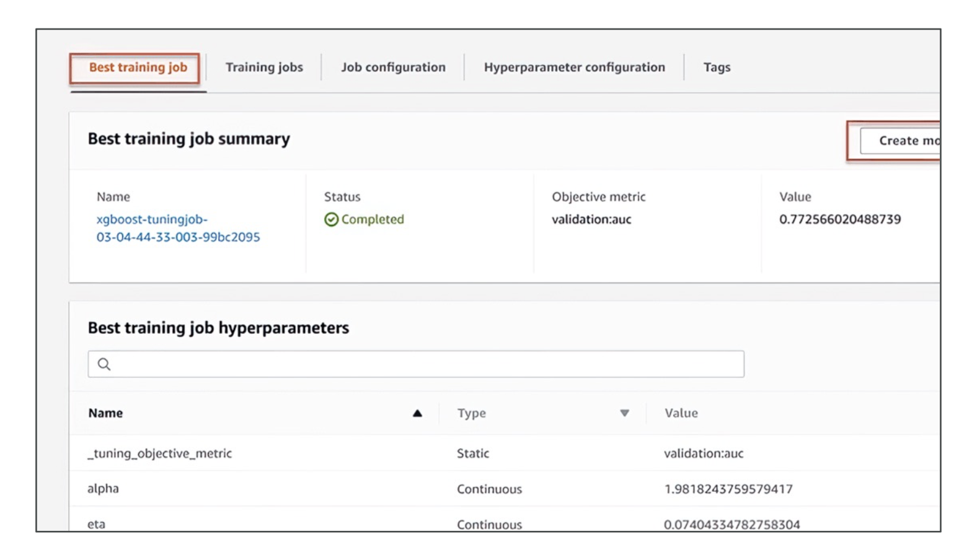Image resolution: width=972 pixels, height=560 pixels.
Task: Open the xgboost-tuningjob training job link
Action: point(177,228)
